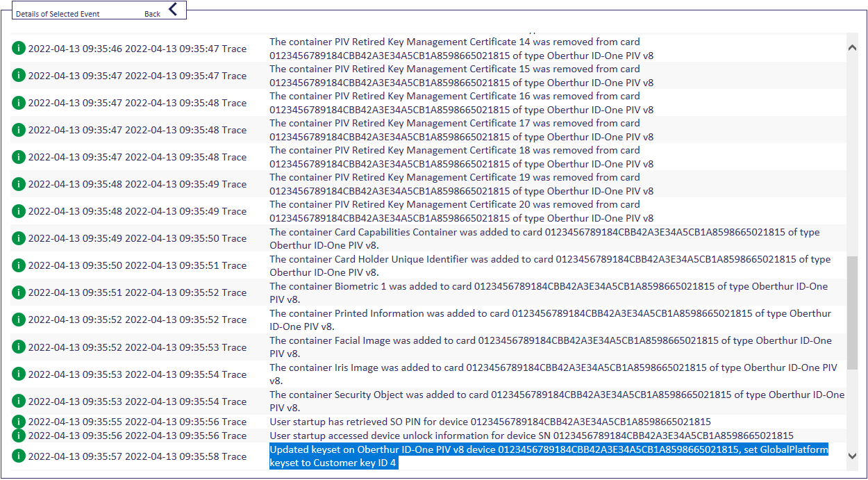Click Trace label in Updated keyset row

235,456
